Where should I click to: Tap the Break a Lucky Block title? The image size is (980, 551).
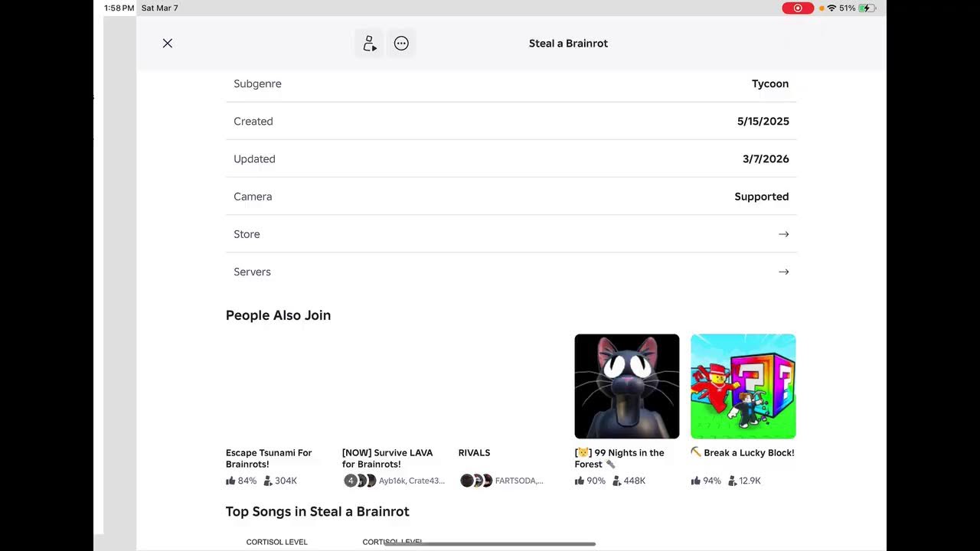(x=743, y=453)
